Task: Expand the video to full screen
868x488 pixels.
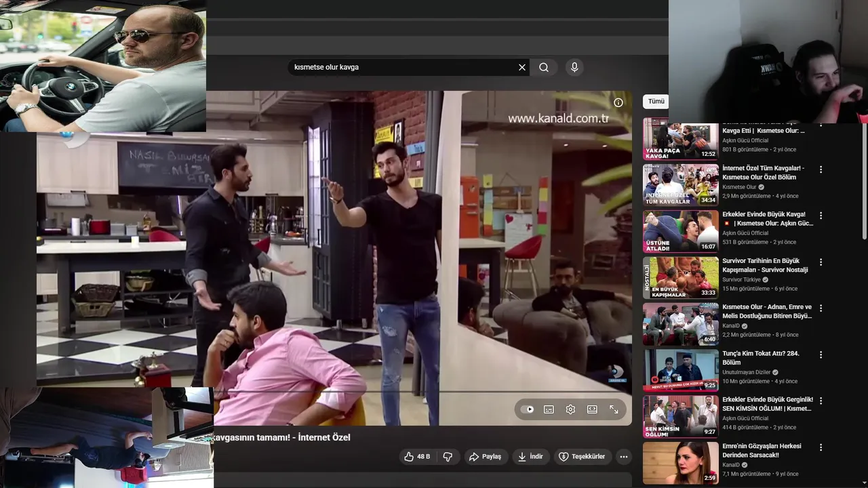Action: 614,409
